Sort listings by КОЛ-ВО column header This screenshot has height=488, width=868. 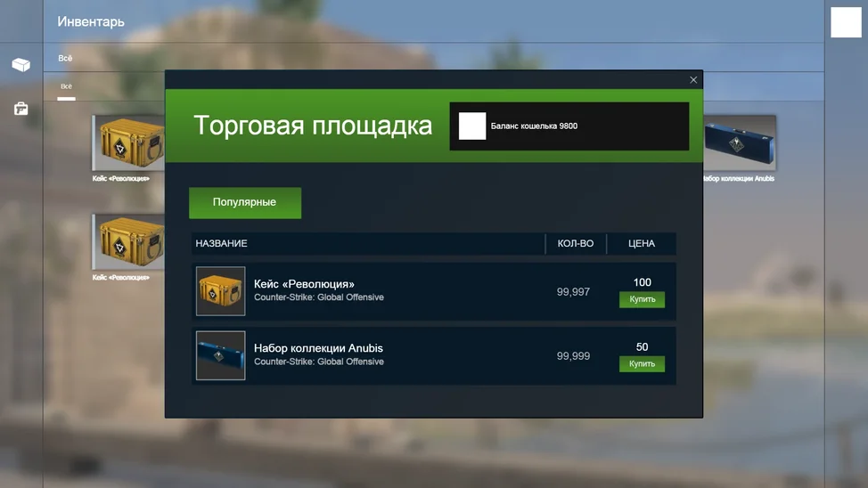pos(575,243)
